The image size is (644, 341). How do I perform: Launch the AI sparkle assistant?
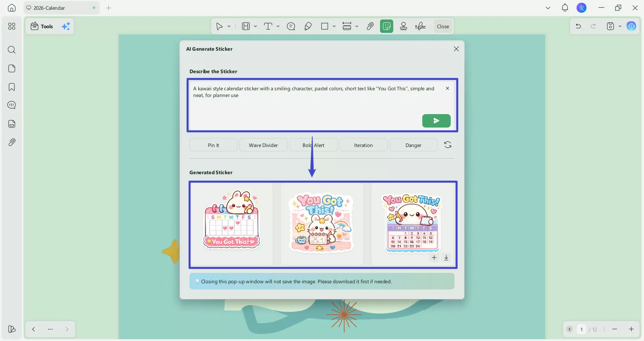[66, 26]
